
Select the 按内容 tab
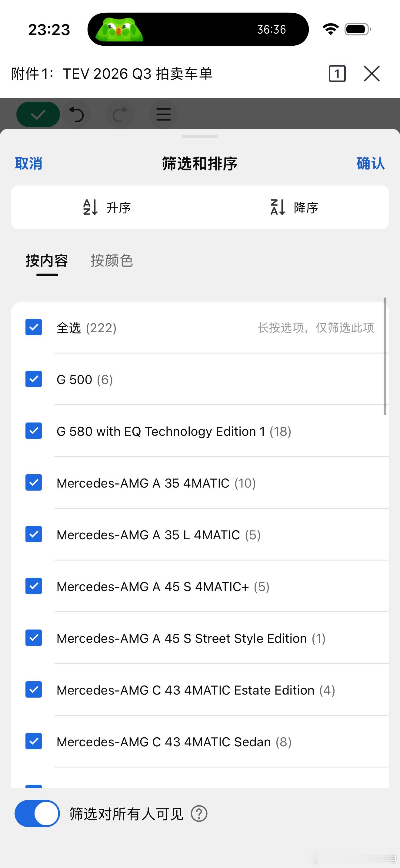[47, 261]
